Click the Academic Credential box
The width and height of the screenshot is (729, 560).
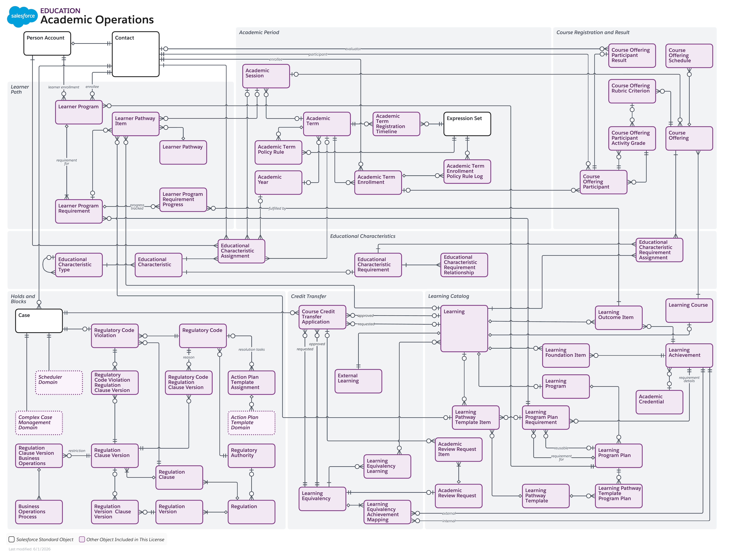pos(659,402)
